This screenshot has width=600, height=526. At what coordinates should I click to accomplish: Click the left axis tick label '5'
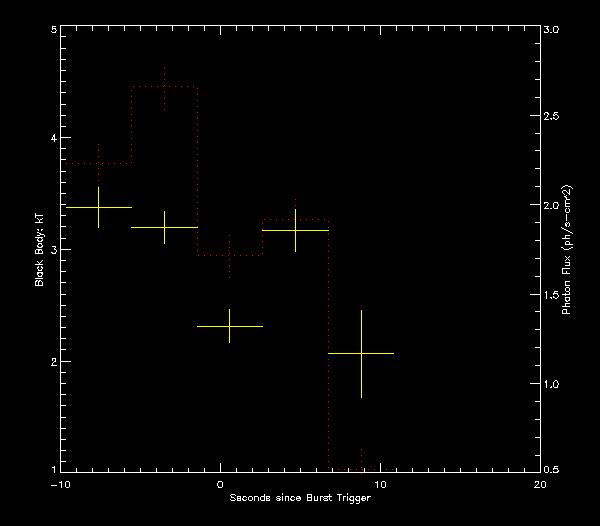52,30
